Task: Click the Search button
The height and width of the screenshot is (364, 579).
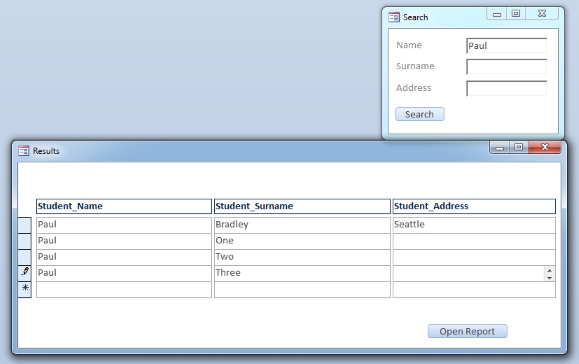Action: tap(420, 114)
